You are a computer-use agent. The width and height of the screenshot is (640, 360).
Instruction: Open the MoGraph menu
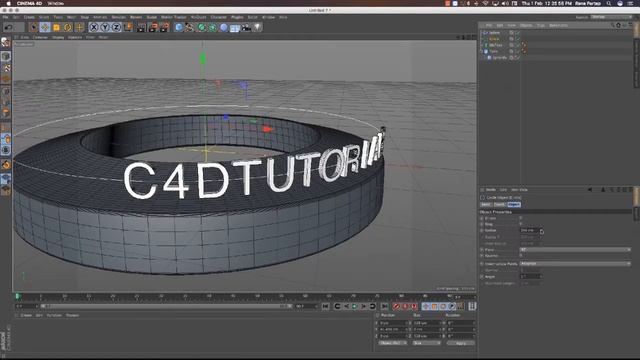pyautogui.click(x=199, y=17)
